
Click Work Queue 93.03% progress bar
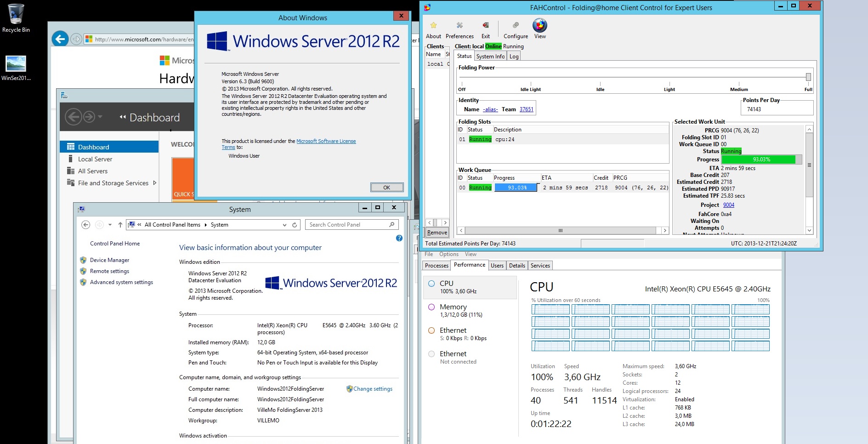coord(516,188)
